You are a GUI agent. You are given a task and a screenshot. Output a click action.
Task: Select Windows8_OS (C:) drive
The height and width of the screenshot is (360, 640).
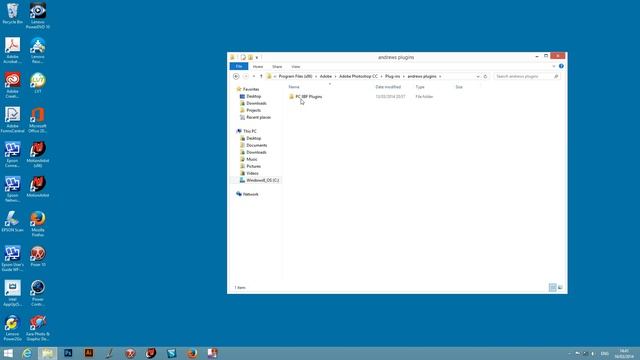pos(260,180)
